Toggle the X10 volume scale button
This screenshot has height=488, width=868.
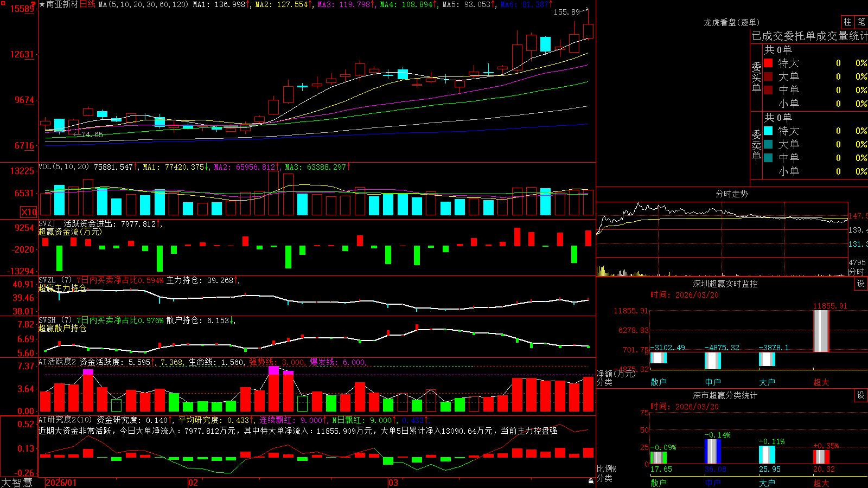point(29,212)
